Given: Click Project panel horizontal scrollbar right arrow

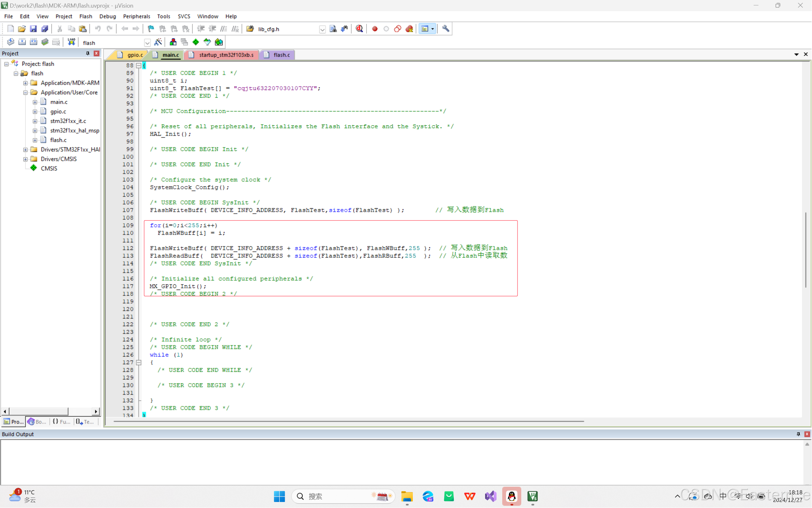Looking at the screenshot, I should [96, 411].
